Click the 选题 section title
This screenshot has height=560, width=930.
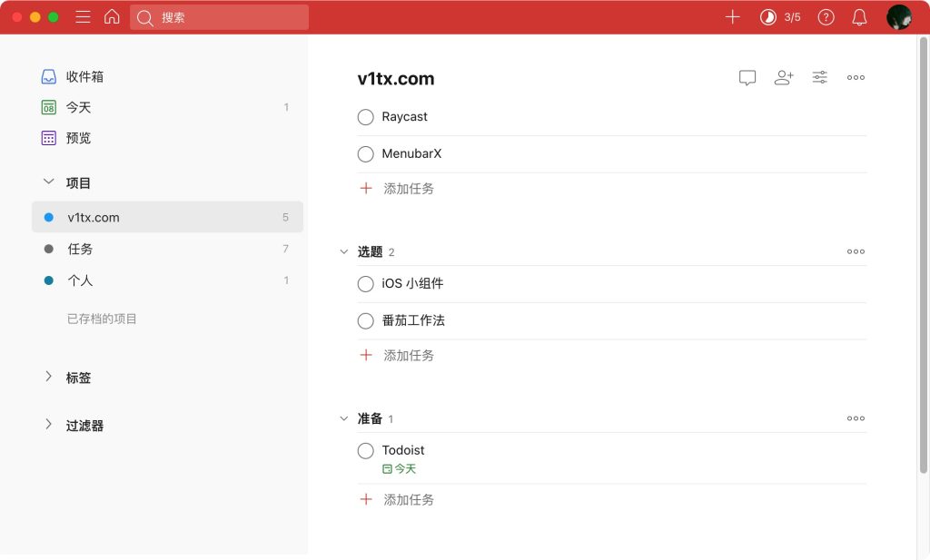370,251
